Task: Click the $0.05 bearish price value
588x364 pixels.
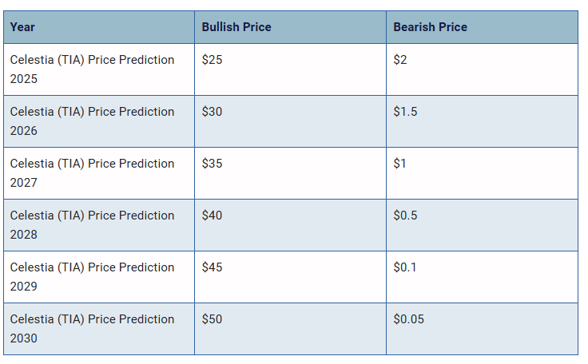Action: pyautogui.click(x=409, y=319)
